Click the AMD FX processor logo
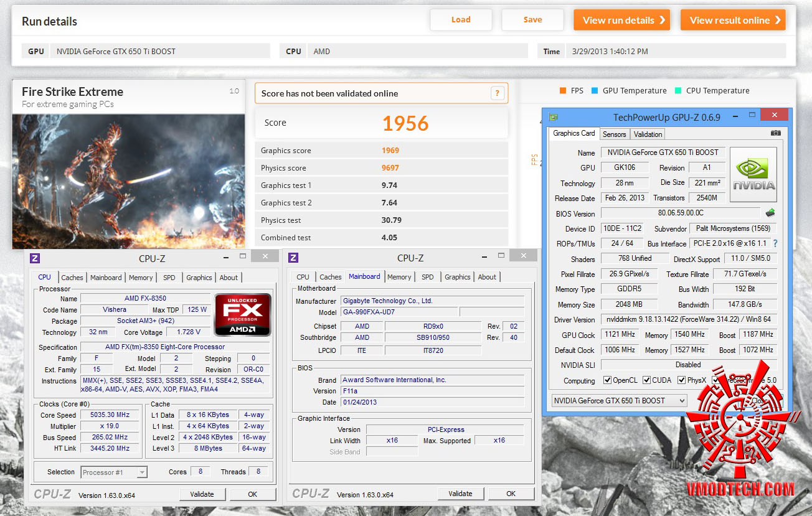Screen dimensions: 812x516 (x=243, y=315)
